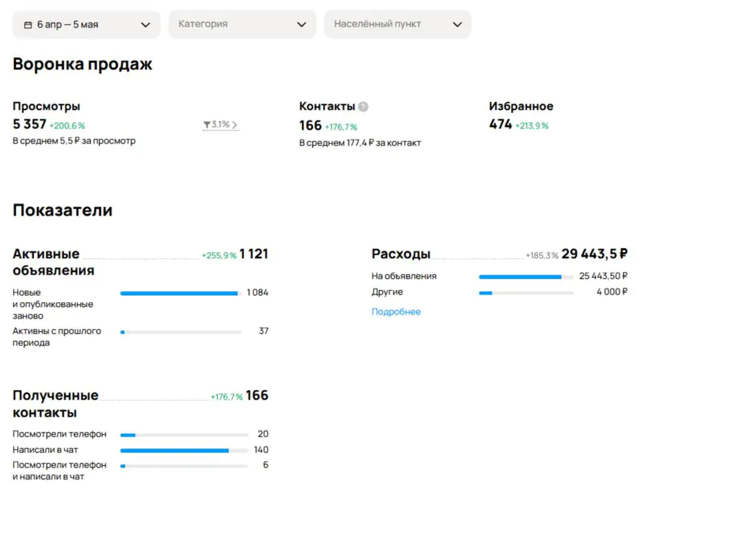Click the +200,6% change next to Просмотры
This screenshot has width=756, height=550.
[x=67, y=126]
